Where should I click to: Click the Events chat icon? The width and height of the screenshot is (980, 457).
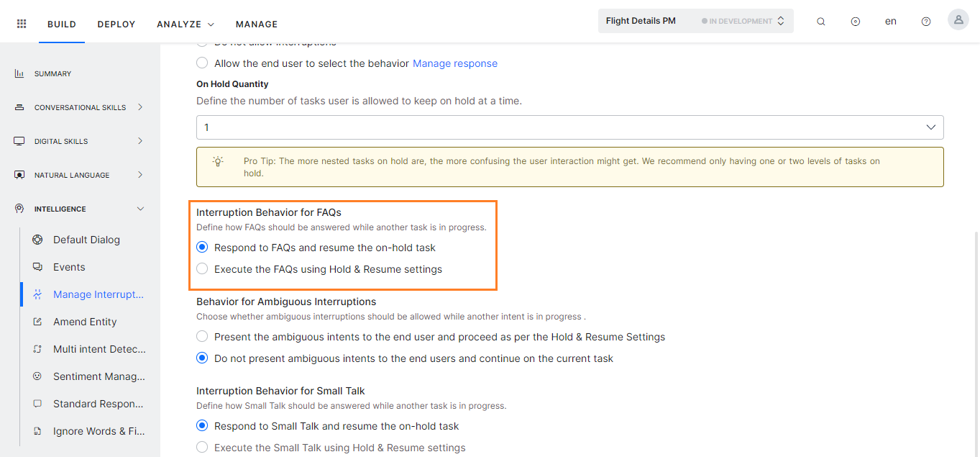point(37,267)
